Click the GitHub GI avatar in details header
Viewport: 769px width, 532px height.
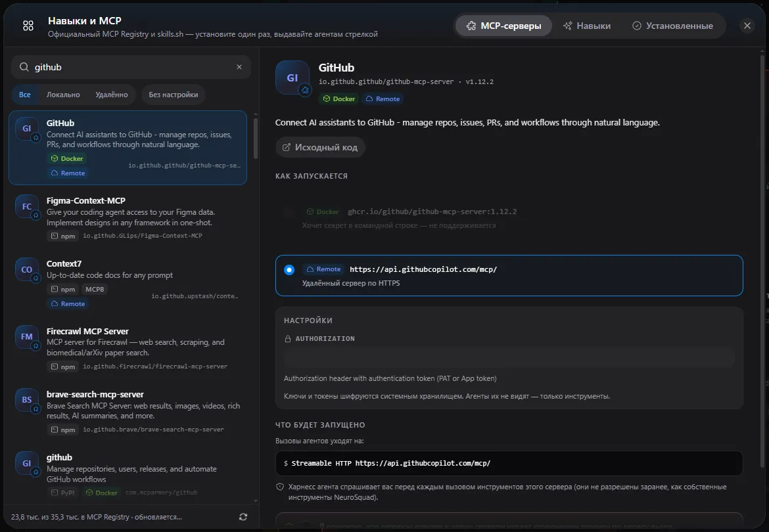point(292,78)
